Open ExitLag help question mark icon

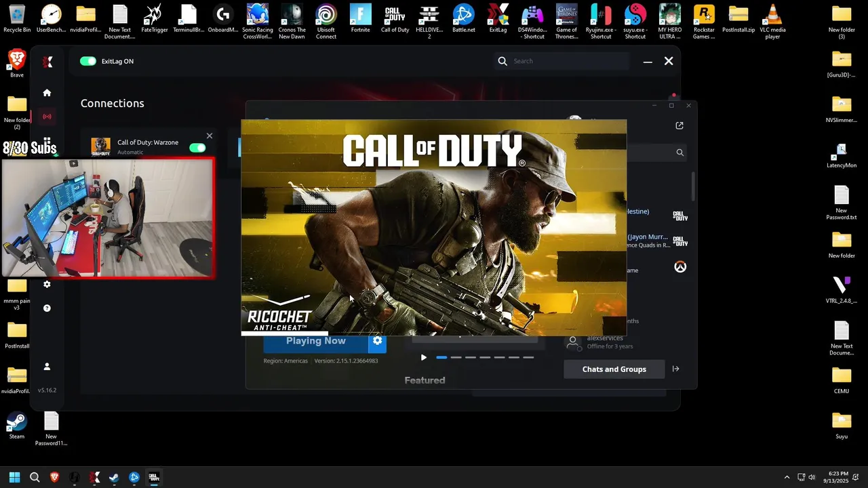click(47, 308)
